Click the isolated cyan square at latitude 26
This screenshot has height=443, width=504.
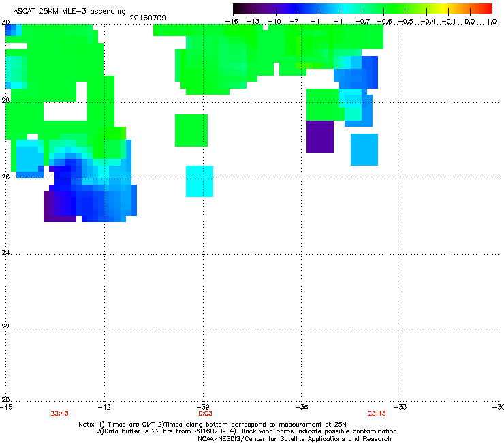click(x=200, y=181)
